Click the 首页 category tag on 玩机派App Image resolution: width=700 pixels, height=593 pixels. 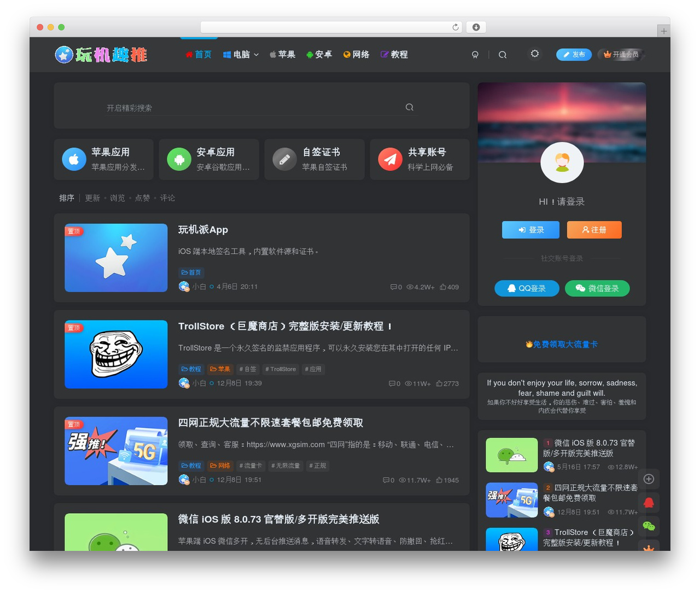[x=191, y=272]
